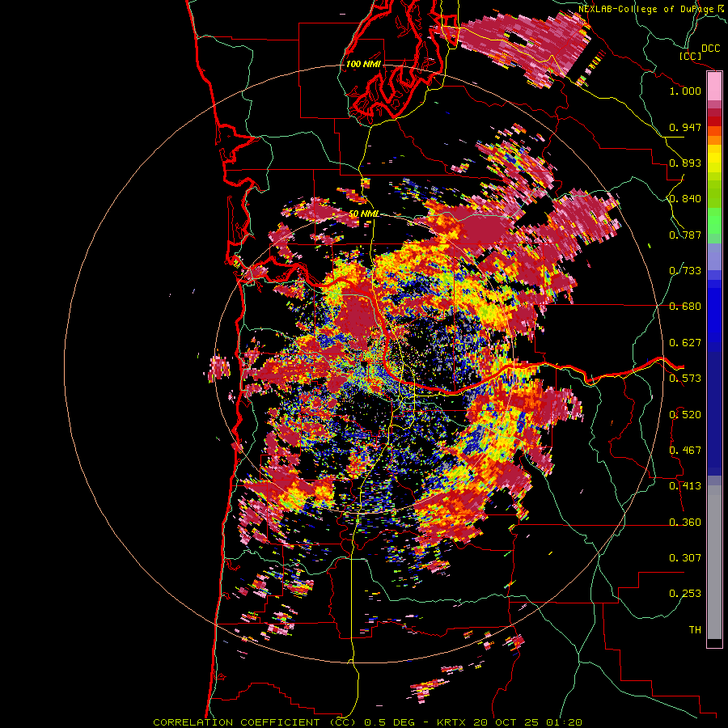
Task: Select the 0.787 legend value
Action: tap(685, 235)
